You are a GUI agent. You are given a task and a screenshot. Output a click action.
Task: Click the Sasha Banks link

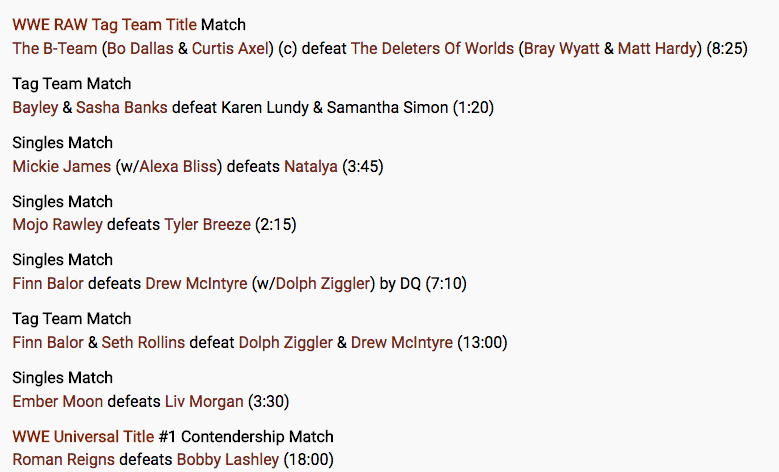(x=122, y=108)
